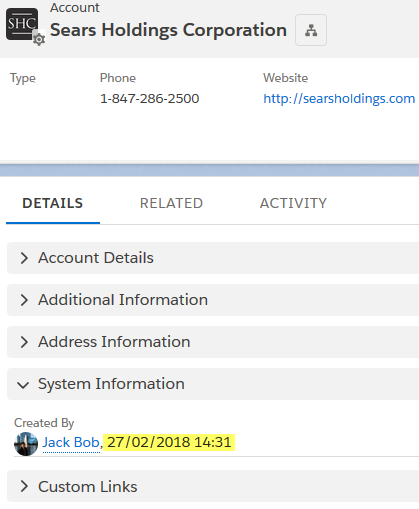Click the Account label above the title
The width and height of the screenshot is (419, 509).
tap(75, 7)
